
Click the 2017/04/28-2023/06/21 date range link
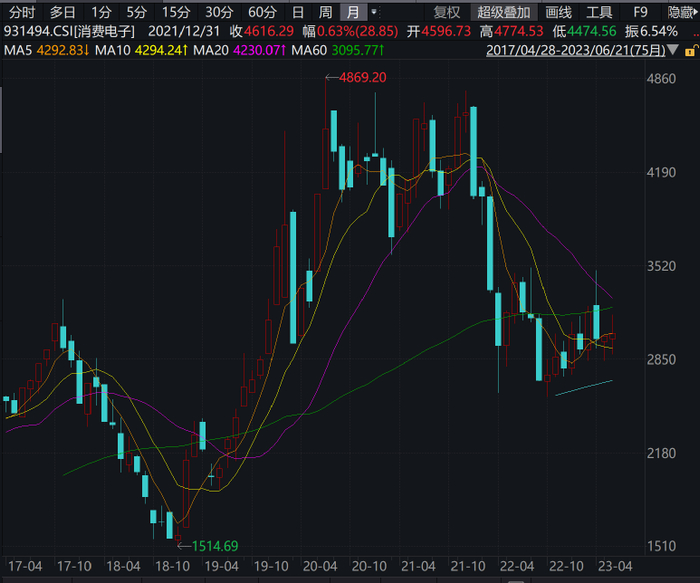click(x=576, y=50)
